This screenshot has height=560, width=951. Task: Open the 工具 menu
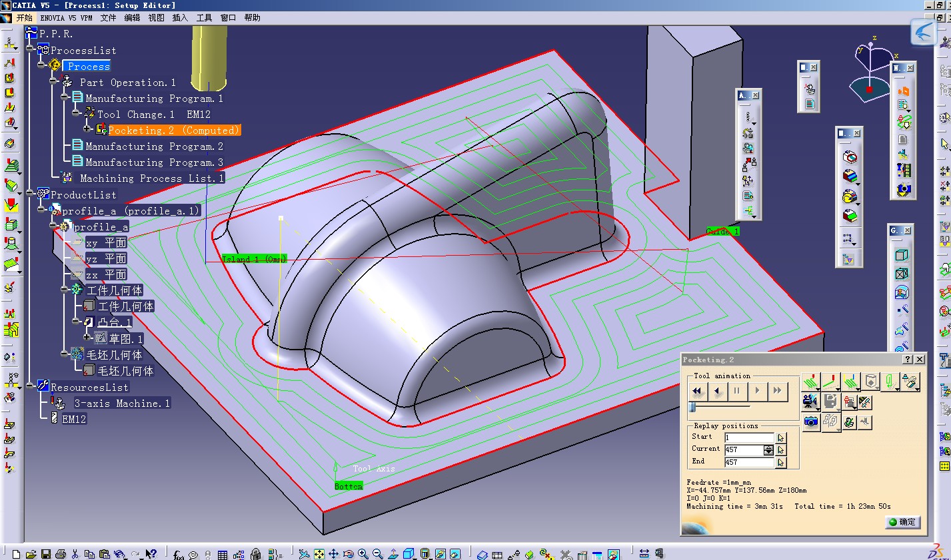click(x=204, y=18)
